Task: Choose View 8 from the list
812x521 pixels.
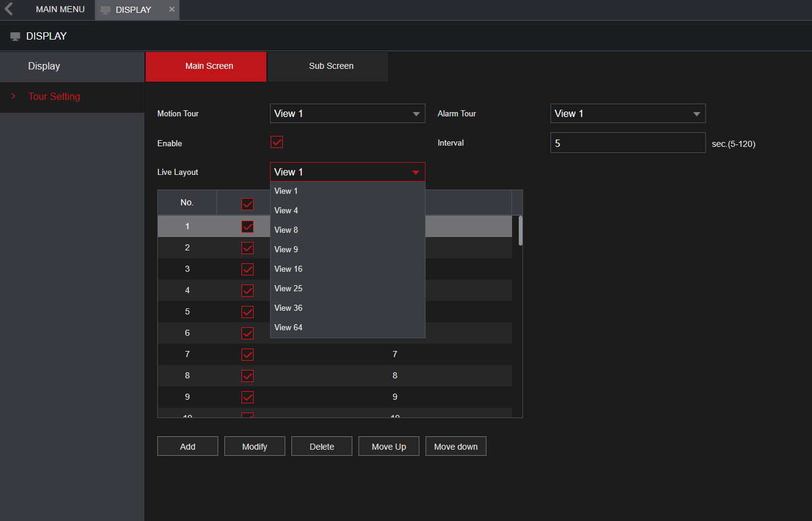Action: [x=347, y=230]
